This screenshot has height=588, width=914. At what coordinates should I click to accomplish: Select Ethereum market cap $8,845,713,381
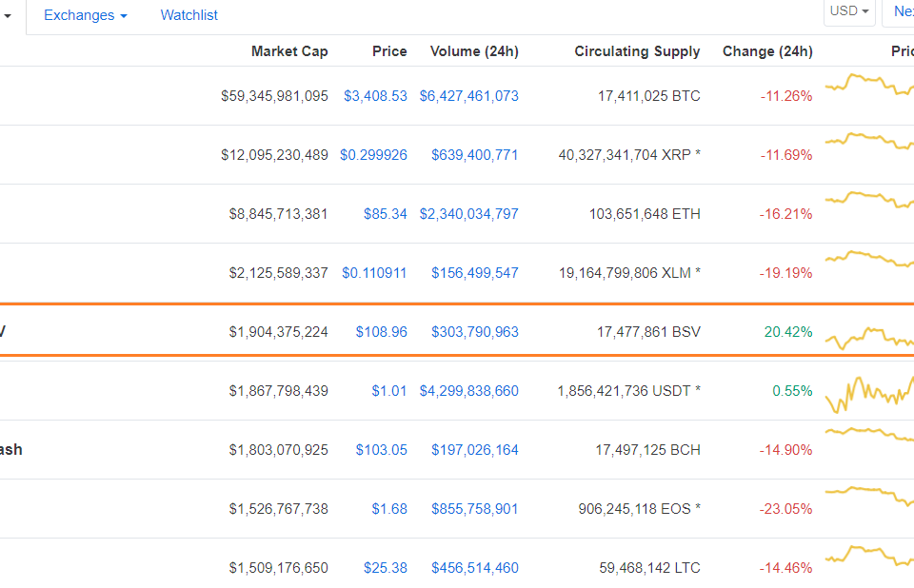[278, 214]
